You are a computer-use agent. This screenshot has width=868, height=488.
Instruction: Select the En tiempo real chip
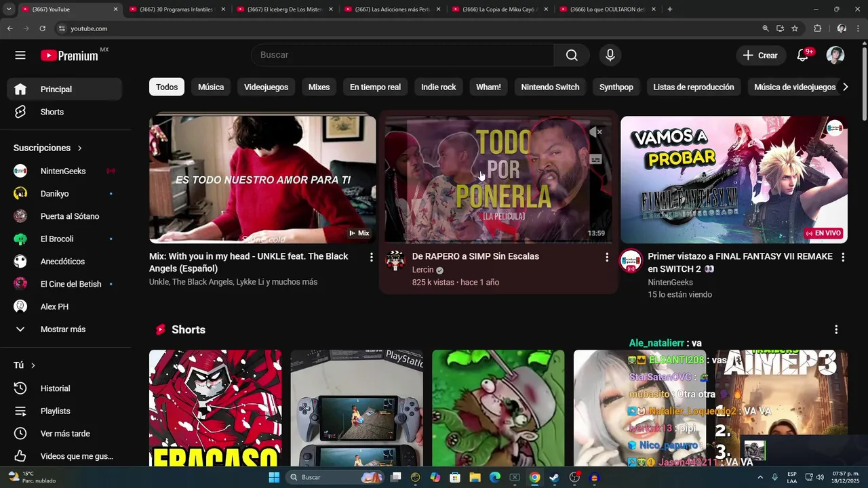375,87
